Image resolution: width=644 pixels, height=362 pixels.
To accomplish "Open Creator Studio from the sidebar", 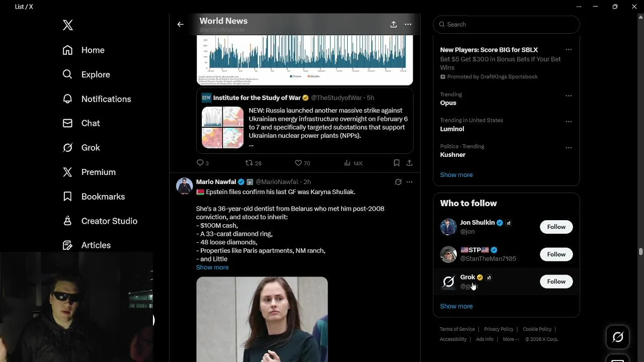I will [x=100, y=221].
